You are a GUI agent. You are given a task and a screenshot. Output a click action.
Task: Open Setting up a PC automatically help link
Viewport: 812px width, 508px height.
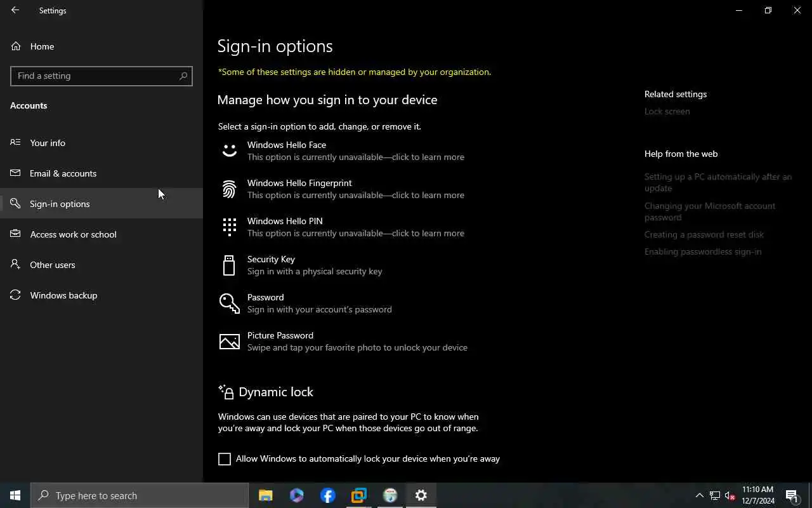point(718,182)
